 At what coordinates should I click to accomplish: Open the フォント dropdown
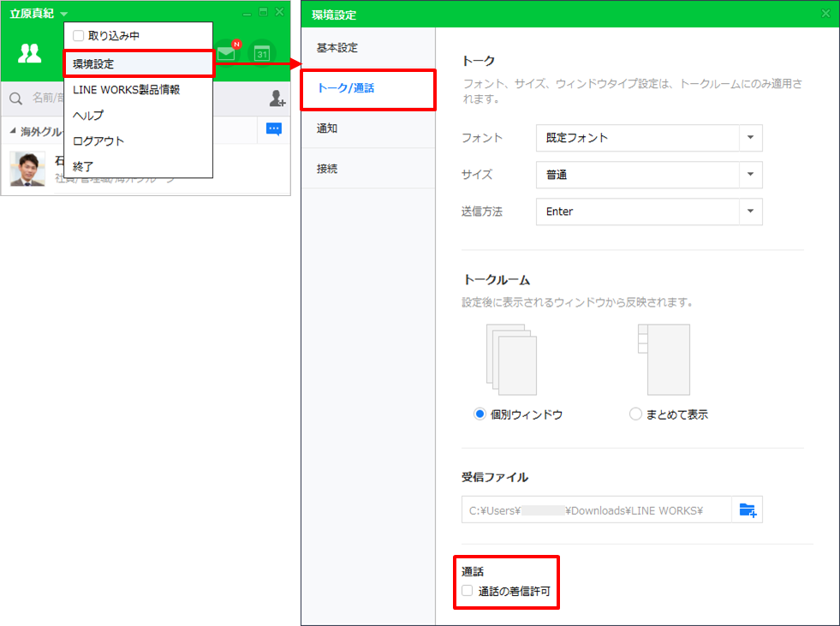[750, 137]
